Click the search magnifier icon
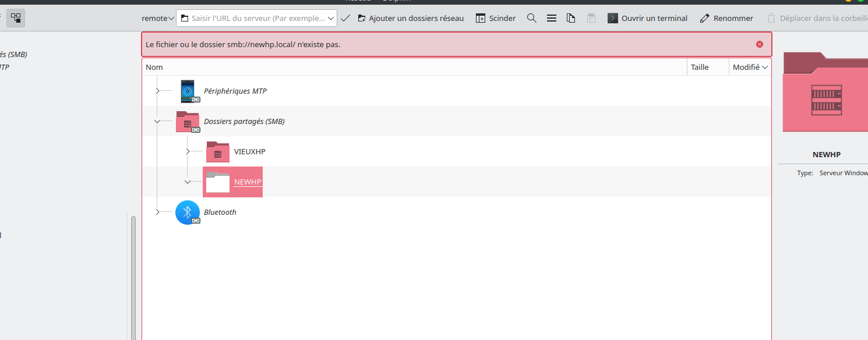This screenshot has height=340, width=868. (531, 18)
